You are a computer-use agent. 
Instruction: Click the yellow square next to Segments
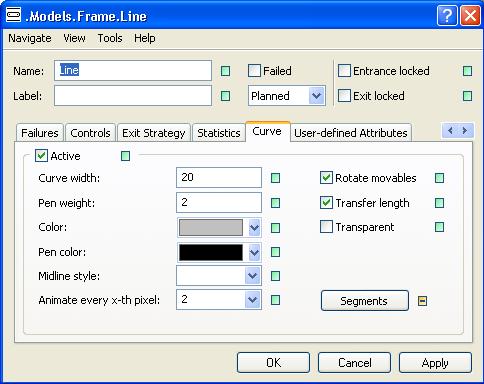(422, 301)
